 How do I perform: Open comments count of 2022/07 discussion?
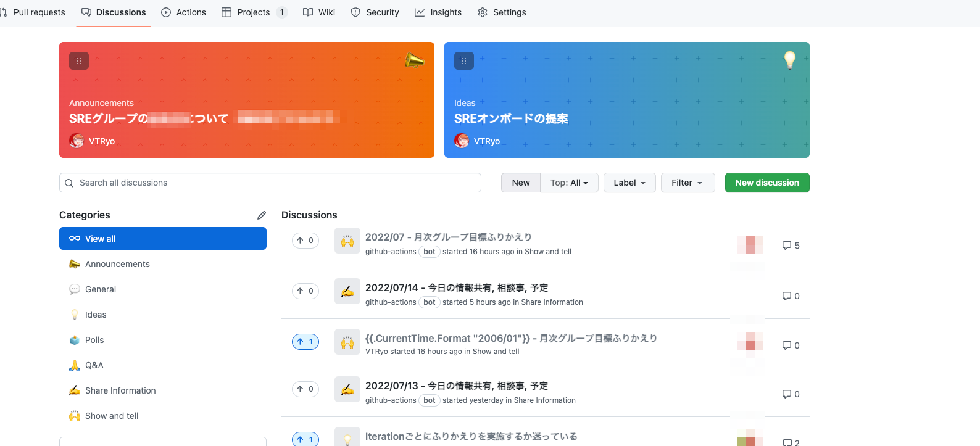tap(791, 246)
